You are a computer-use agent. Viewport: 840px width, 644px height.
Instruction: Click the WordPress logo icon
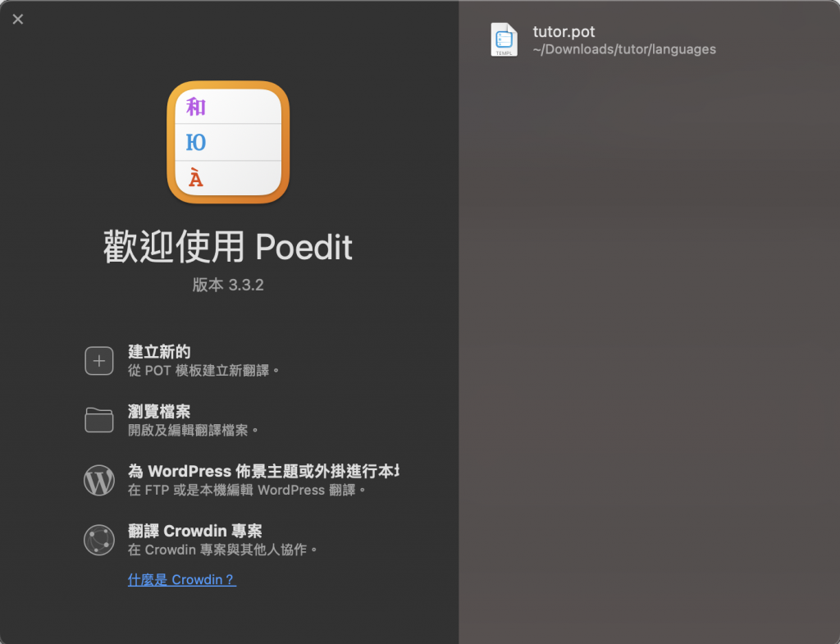point(99,480)
